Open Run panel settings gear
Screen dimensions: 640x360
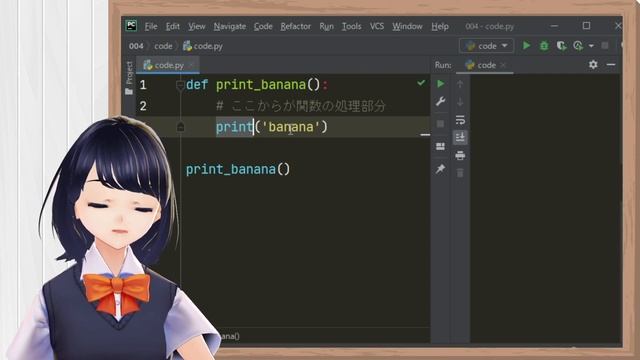pos(593,64)
